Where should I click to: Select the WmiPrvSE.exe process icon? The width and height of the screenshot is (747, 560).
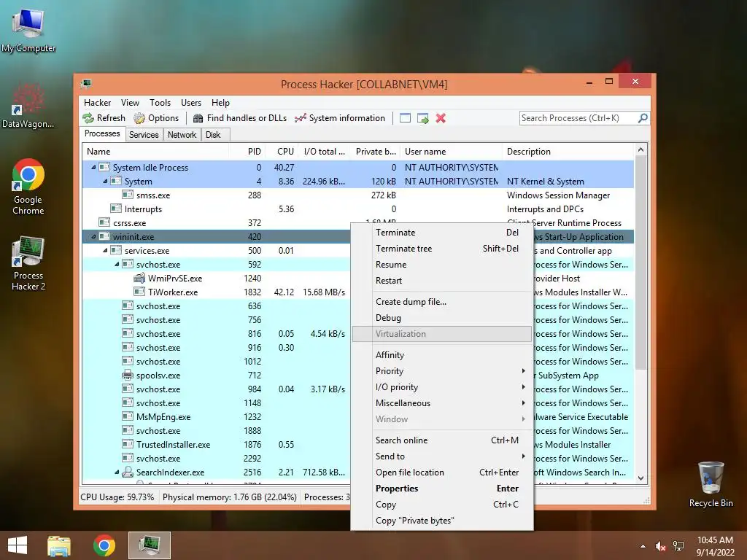(x=139, y=278)
